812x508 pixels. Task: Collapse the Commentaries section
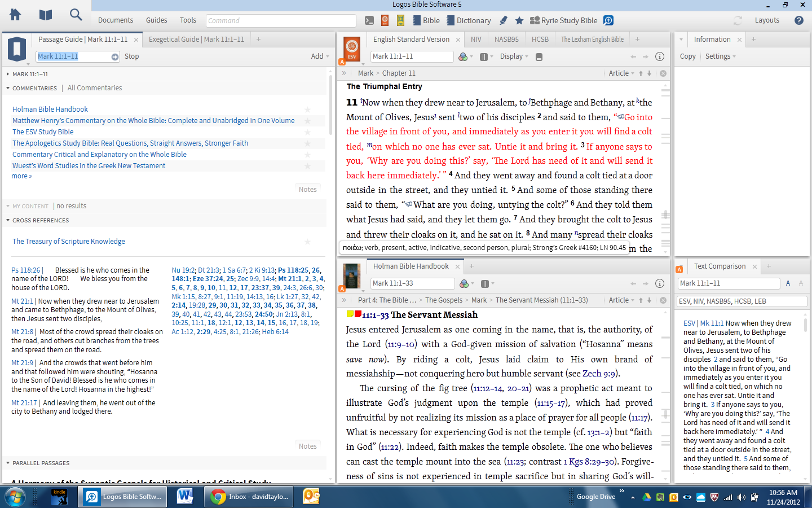(x=8, y=89)
